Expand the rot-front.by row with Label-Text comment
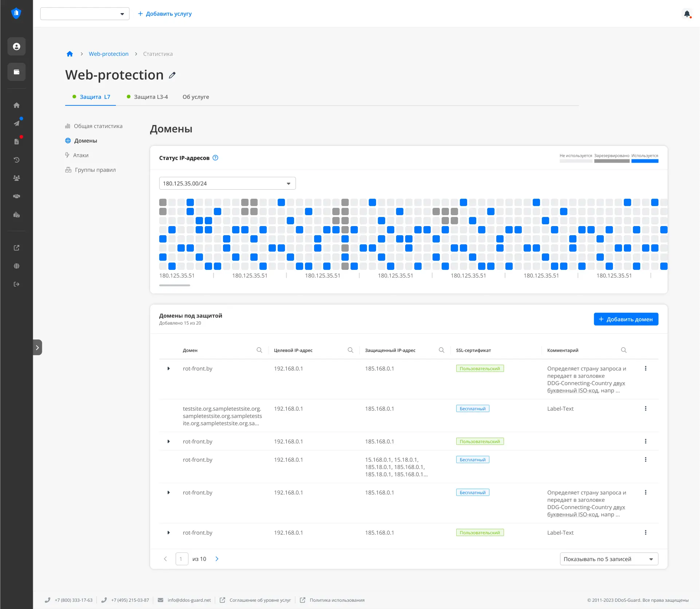This screenshot has width=700, height=609. 168,532
